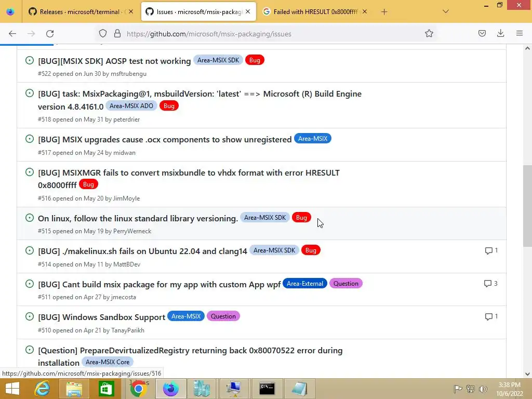Image resolution: width=532 pixels, height=399 pixels.
Task: Open the AOSP test not working issue
Action: [x=114, y=61]
